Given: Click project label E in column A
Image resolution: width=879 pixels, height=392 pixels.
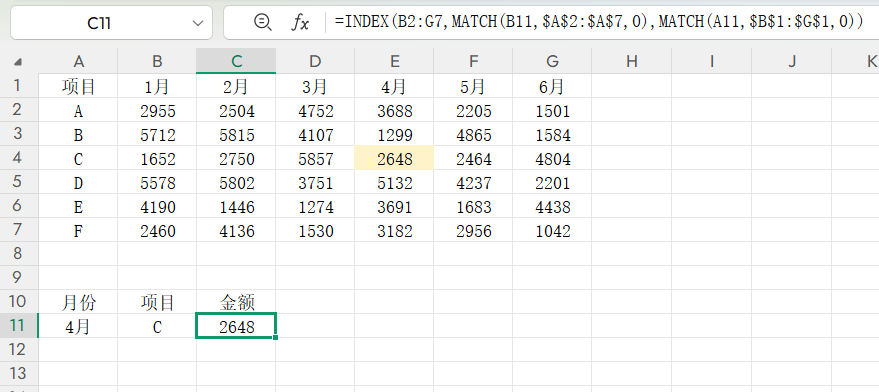Looking at the screenshot, I should (78, 206).
